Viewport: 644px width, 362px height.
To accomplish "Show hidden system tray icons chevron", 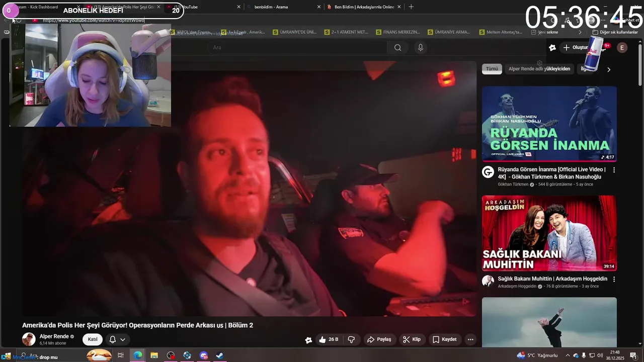I will tap(568, 355).
